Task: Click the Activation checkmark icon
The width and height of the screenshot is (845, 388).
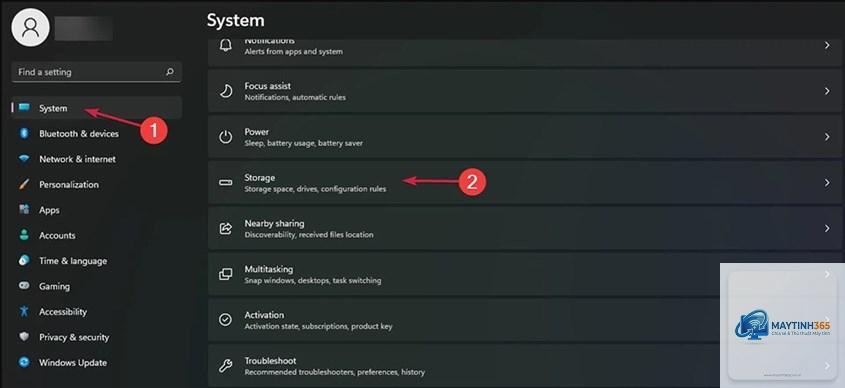Action: [x=225, y=320]
